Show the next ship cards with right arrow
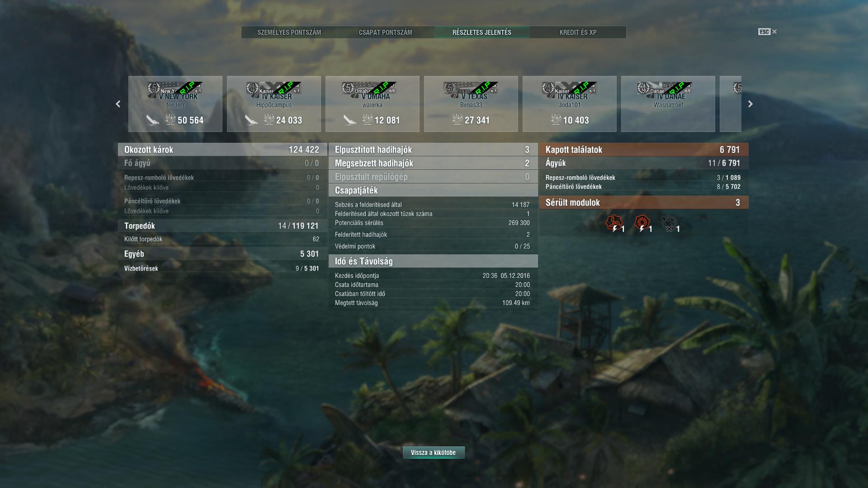Viewport: 868px width, 488px height. 750,104
